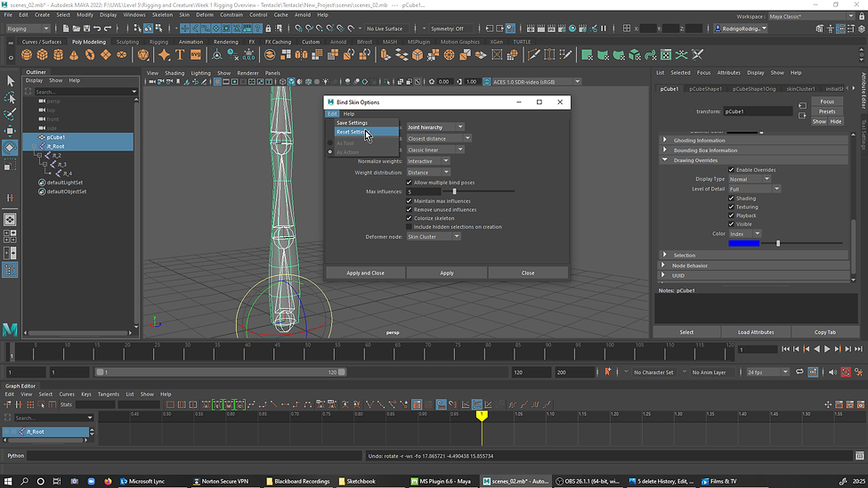The image size is (868, 488).
Task: Open the Classic linear dropdown
Action: pos(435,150)
